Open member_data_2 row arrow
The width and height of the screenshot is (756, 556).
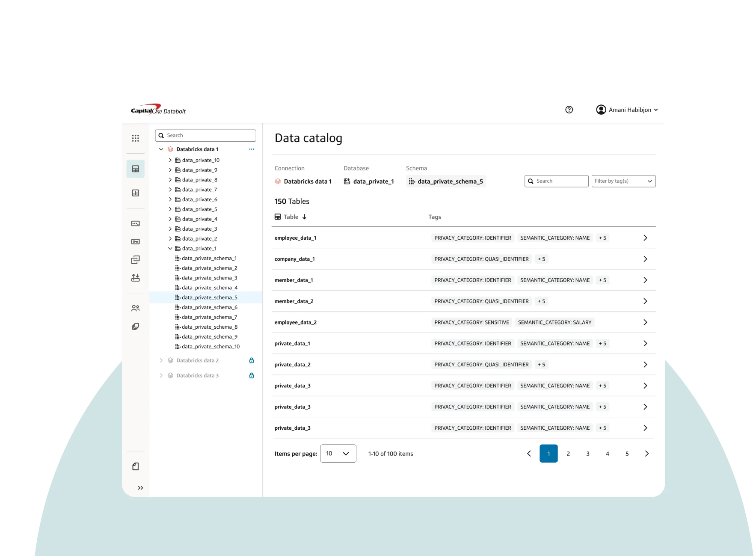coord(645,301)
